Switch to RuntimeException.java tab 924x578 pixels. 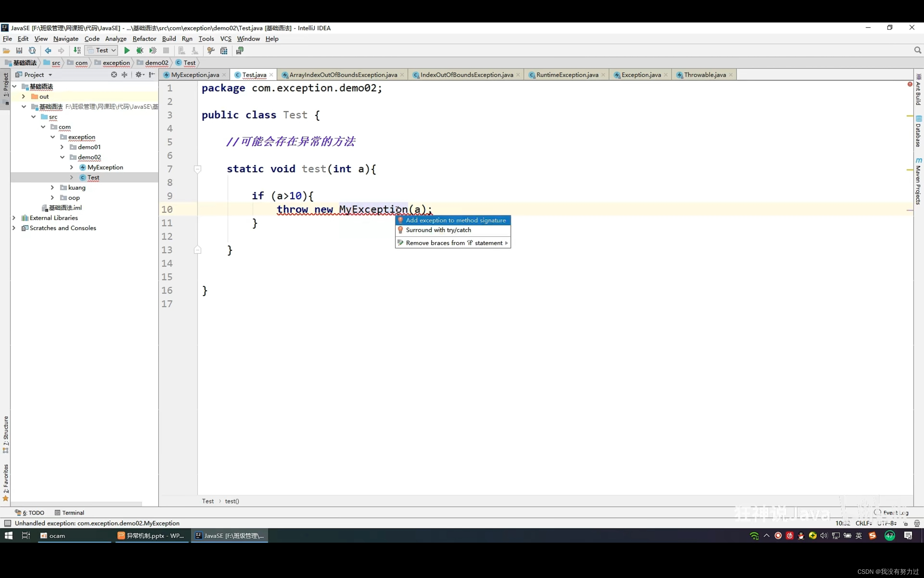click(x=567, y=75)
